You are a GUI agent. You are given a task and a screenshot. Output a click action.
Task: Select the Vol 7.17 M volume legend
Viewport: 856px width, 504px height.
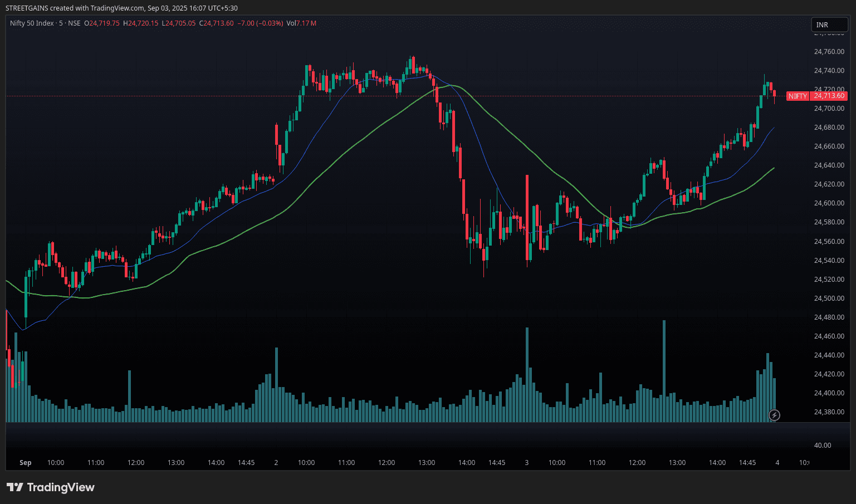pos(301,23)
